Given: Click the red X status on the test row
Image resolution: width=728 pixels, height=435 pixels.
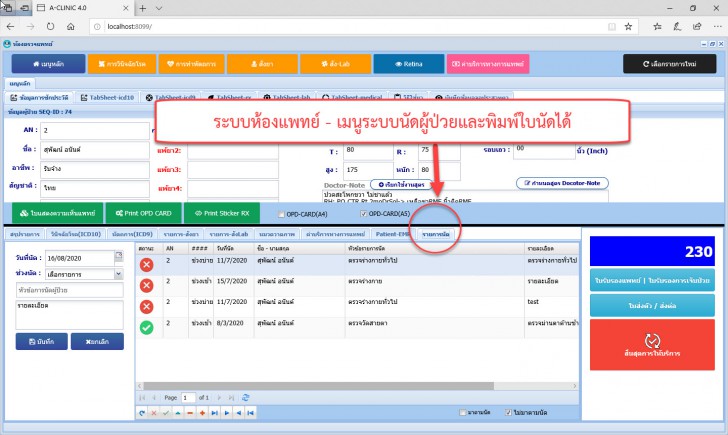Looking at the screenshot, I should coord(146,306).
